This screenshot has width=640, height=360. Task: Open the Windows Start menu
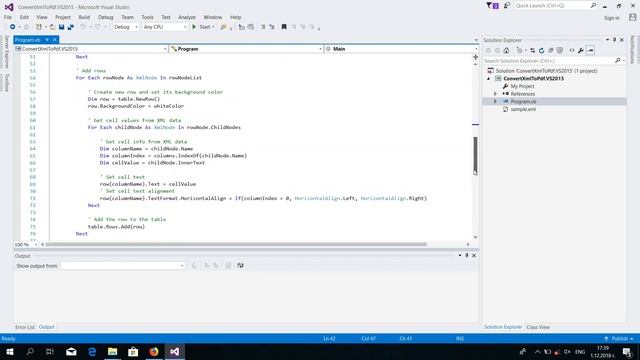pyautogui.click(x=10, y=352)
